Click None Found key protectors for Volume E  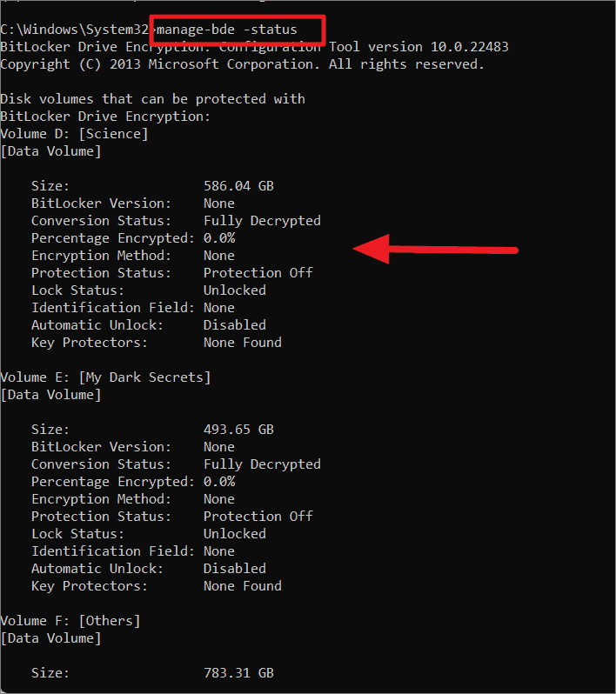[243, 586]
